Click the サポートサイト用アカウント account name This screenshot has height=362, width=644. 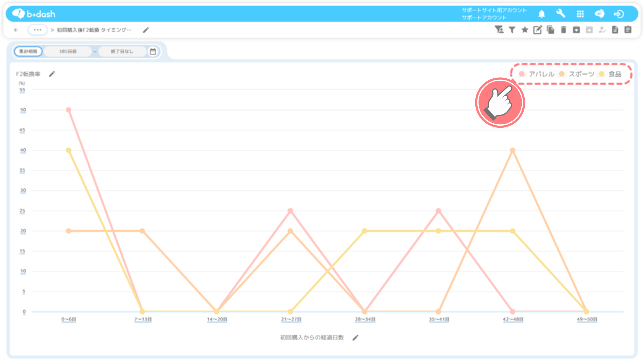494,10
